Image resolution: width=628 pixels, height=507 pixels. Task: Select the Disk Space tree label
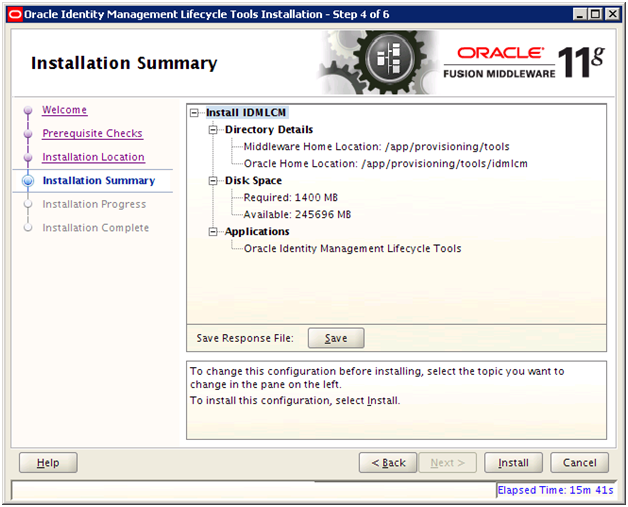(x=253, y=181)
